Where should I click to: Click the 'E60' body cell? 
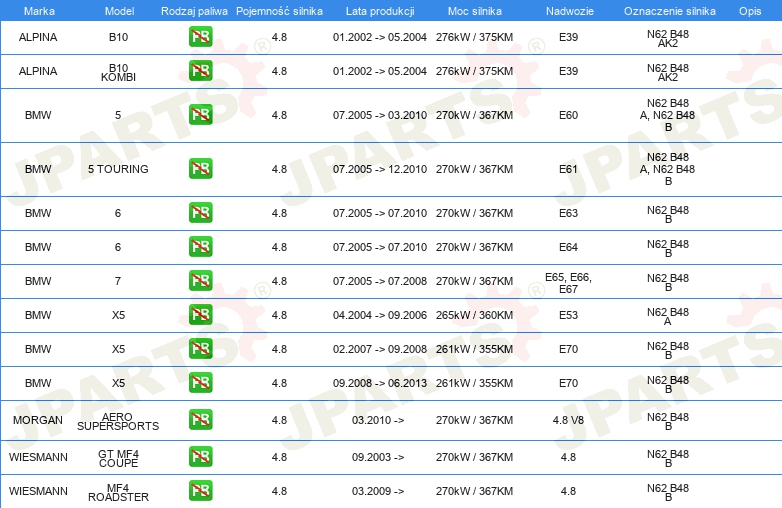[x=568, y=115]
